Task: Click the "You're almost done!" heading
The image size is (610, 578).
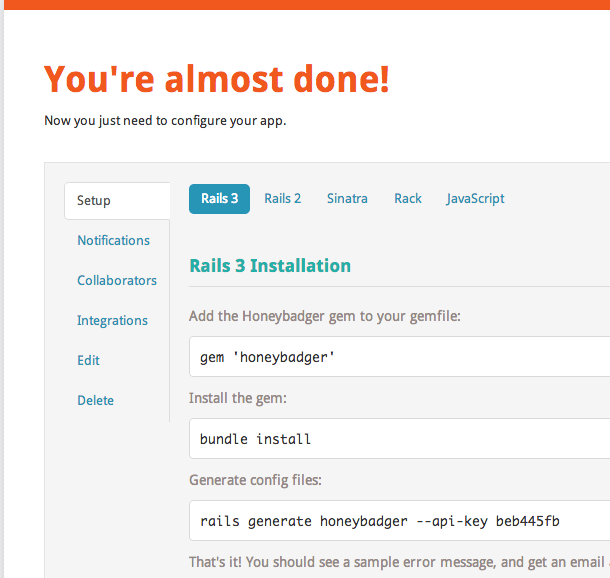Action: (217, 78)
